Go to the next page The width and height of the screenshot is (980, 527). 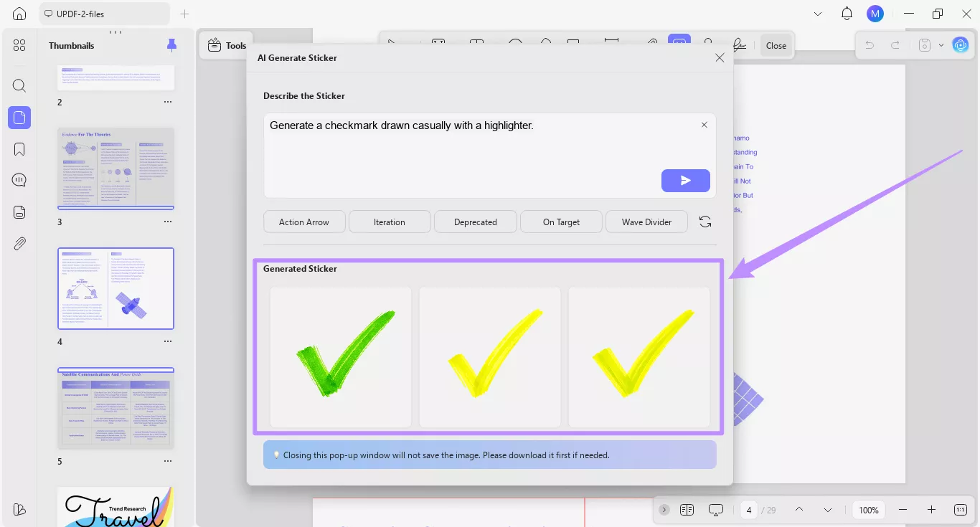coord(828,510)
